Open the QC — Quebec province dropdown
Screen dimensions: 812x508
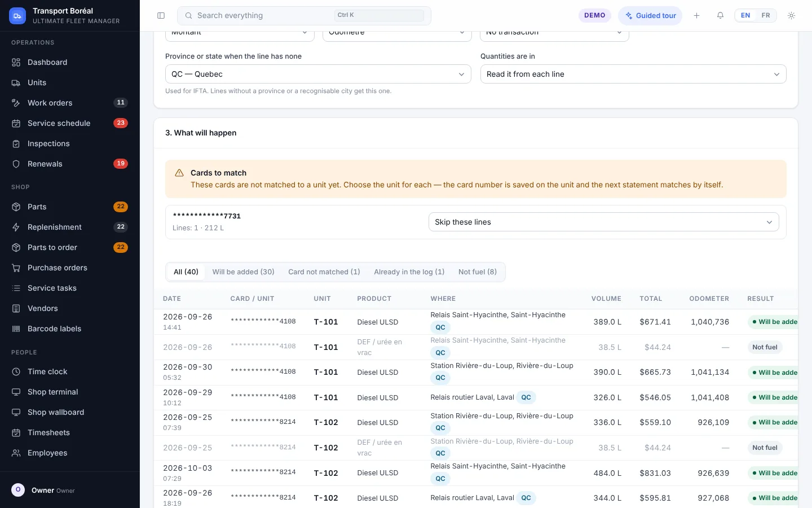(318, 74)
